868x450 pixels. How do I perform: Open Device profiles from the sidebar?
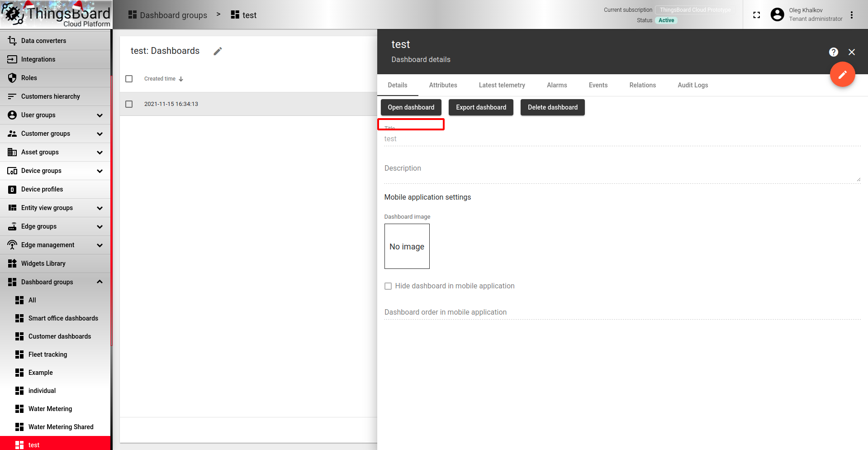click(42, 189)
